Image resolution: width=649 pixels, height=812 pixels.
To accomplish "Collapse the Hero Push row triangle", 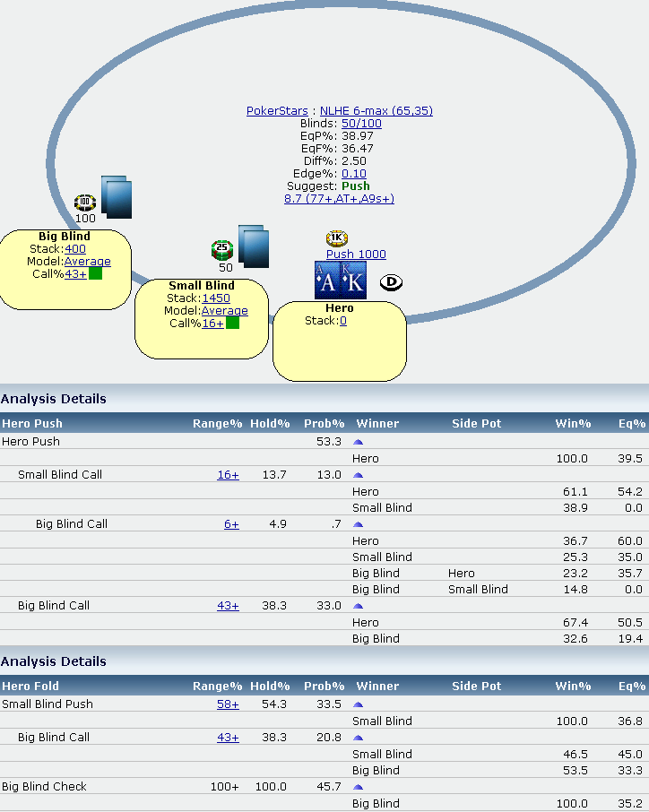I will point(359,442).
